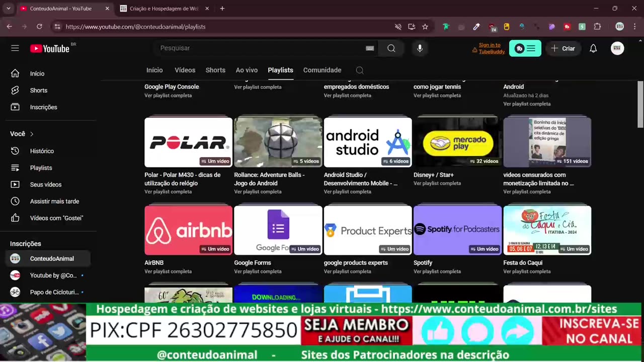Switch to the Ao vivo tab
Screen dimensions: 644x362
pos(247,70)
